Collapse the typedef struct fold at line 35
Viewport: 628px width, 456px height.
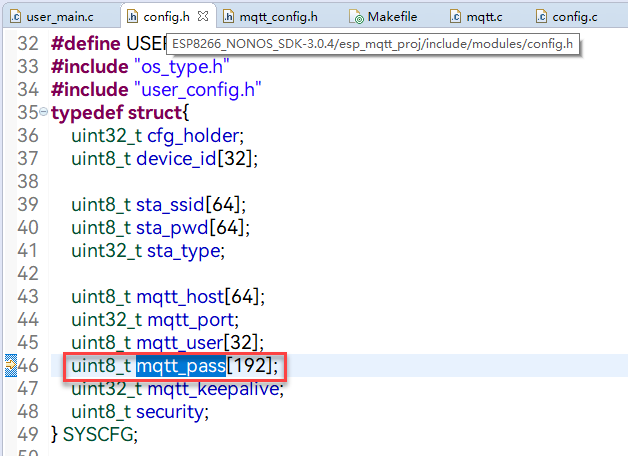pyautogui.click(x=44, y=112)
